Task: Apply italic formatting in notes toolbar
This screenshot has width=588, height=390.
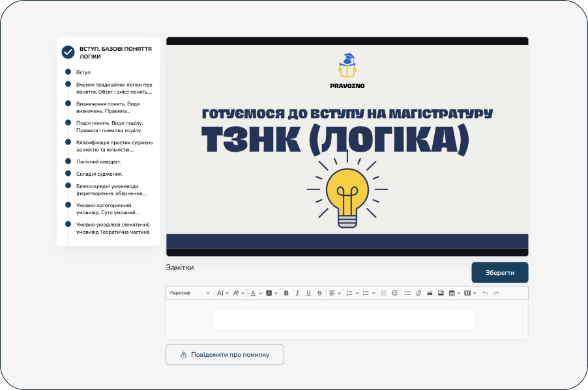Action: 297,293
